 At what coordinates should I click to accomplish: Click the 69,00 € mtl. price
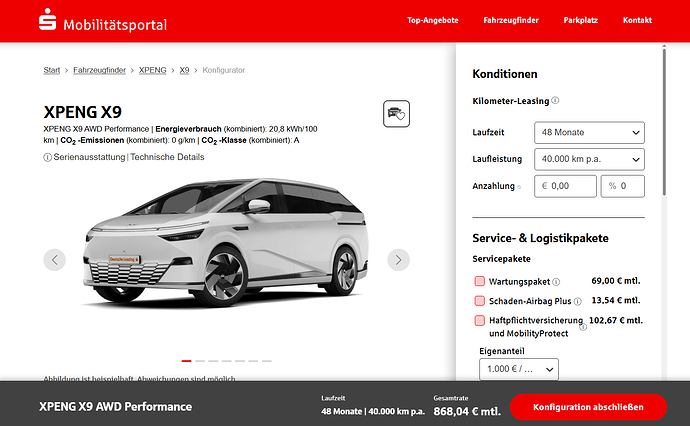(616, 281)
